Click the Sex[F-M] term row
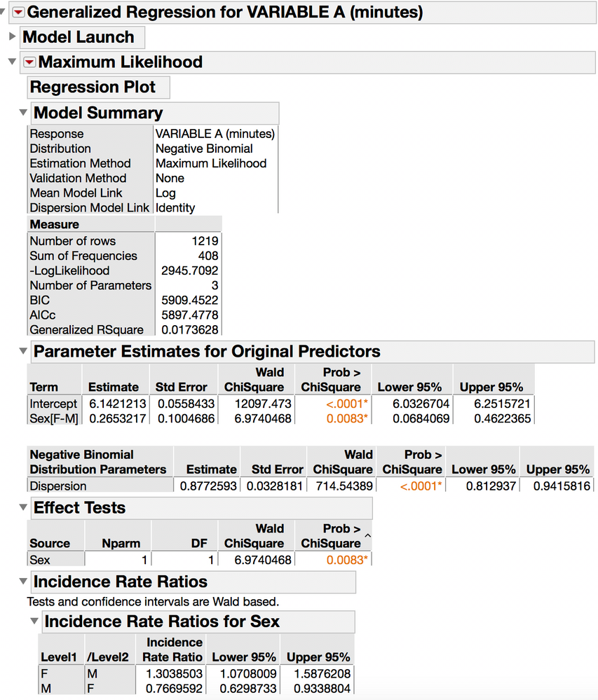 (x=54, y=419)
